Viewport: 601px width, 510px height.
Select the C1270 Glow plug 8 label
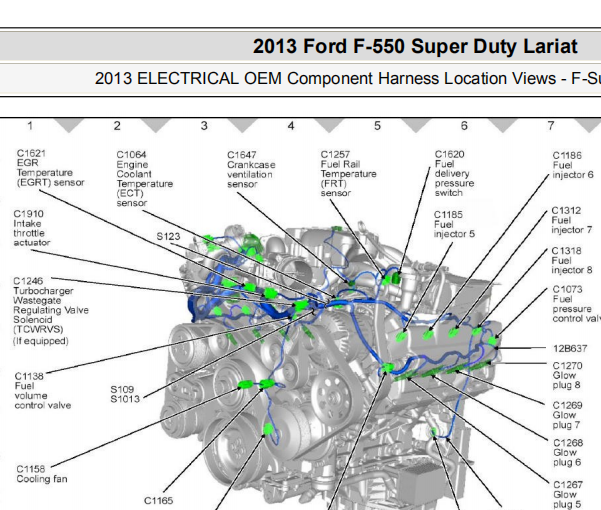(x=567, y=375)
